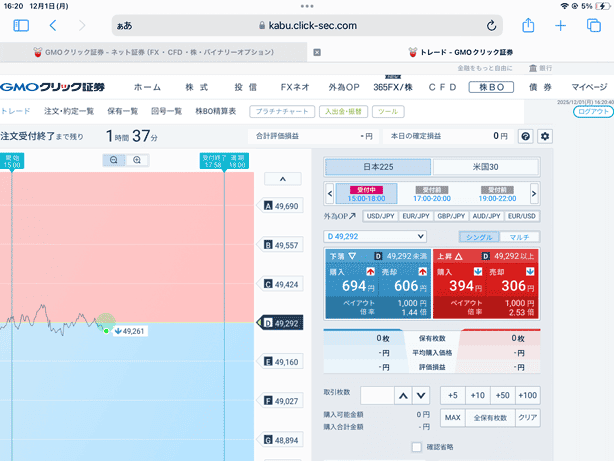Click the ログアウト button

click(x=593, y=112)
